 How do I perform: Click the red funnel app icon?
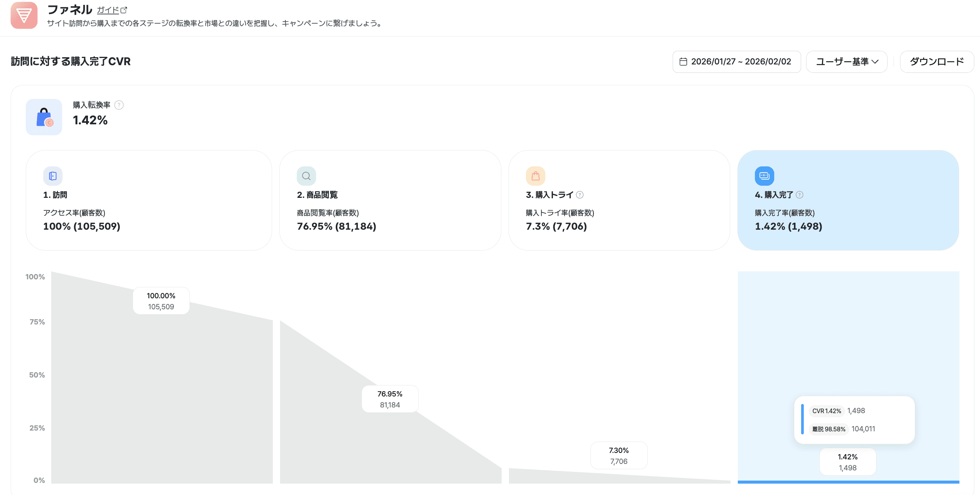coord(24,15)
